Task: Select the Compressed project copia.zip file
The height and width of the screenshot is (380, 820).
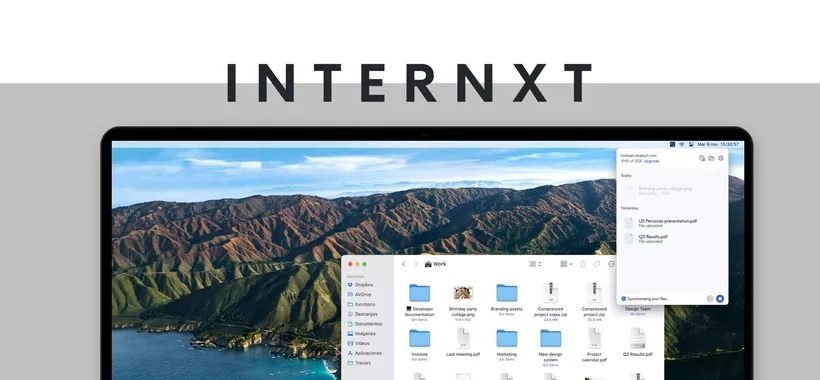Action: point(550,301)
